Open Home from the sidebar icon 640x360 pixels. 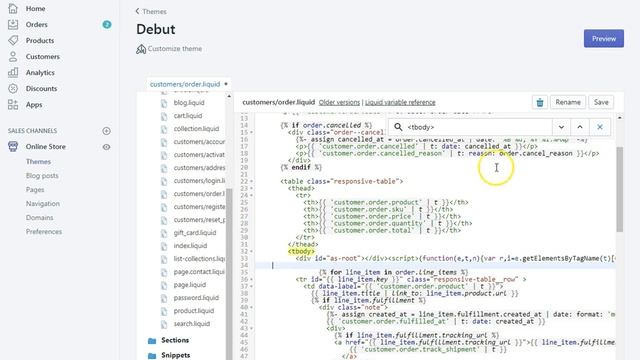pos(13,8)
